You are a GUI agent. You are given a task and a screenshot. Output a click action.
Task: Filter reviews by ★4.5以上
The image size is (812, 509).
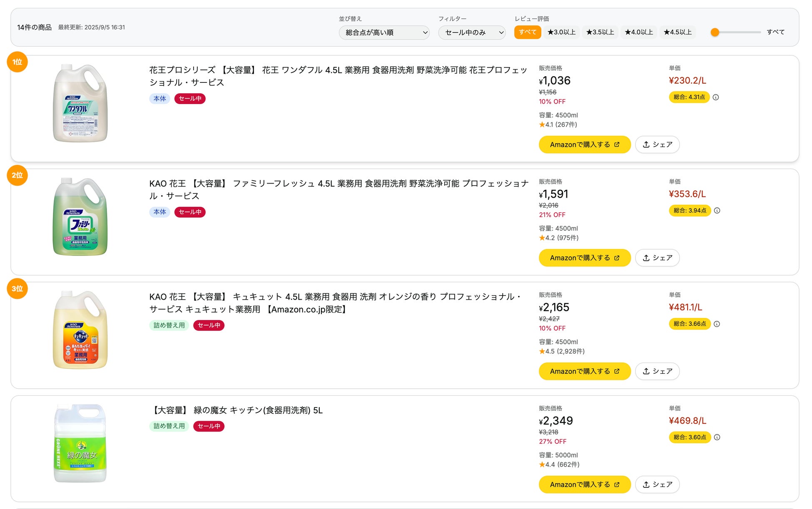677,32
